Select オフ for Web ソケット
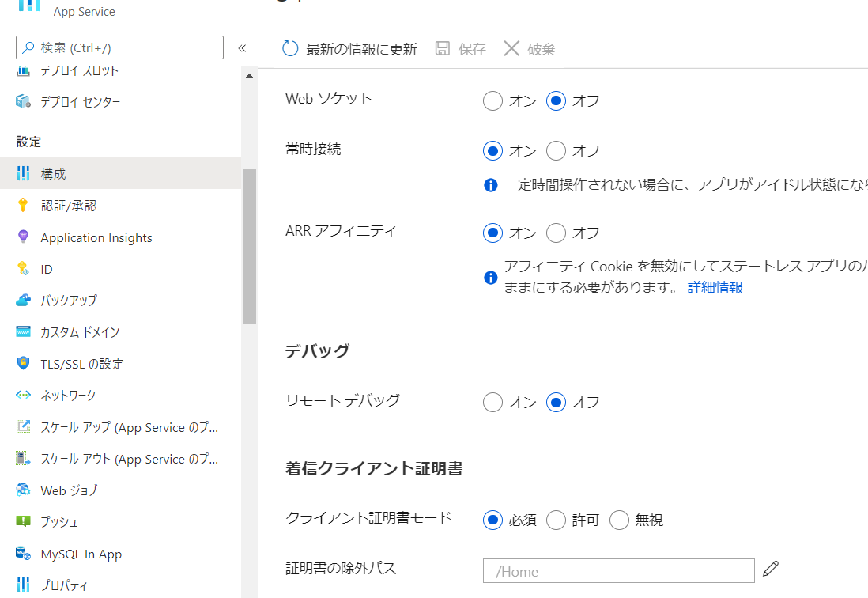This screenshot has height=598, width=868. 556,101
